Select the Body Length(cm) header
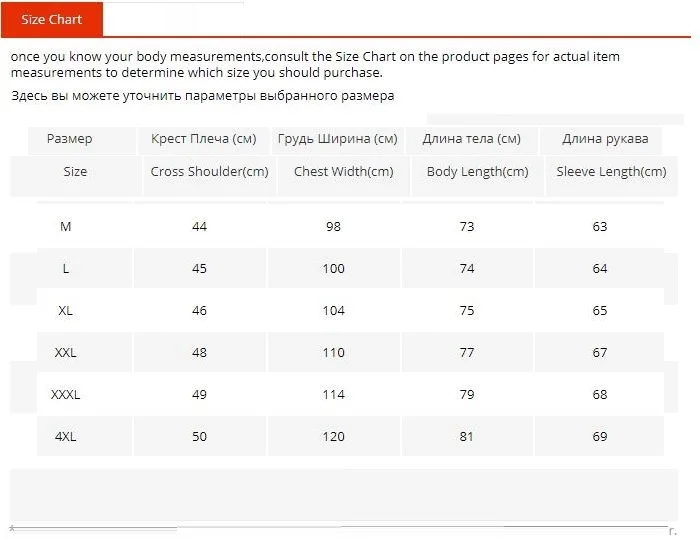This screenshot has height=559, width=700. [478, 172]
